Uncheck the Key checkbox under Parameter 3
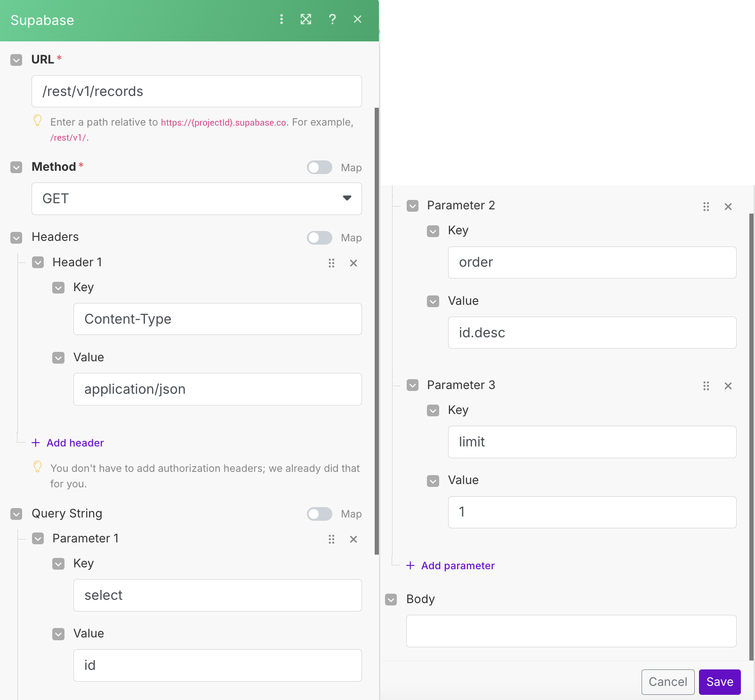This screenshot has width=755, height=700. pyautogui.click(x=433, y=410)
